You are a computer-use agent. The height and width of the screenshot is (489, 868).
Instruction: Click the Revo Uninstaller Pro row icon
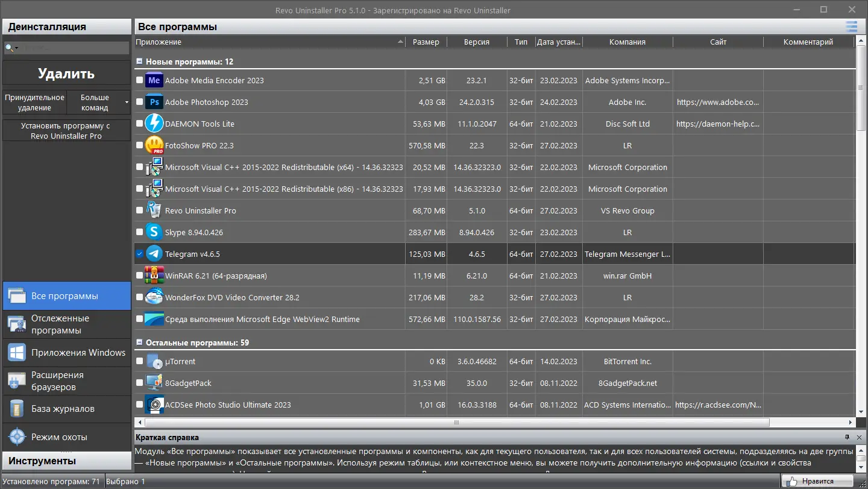[x=154, y=210]
